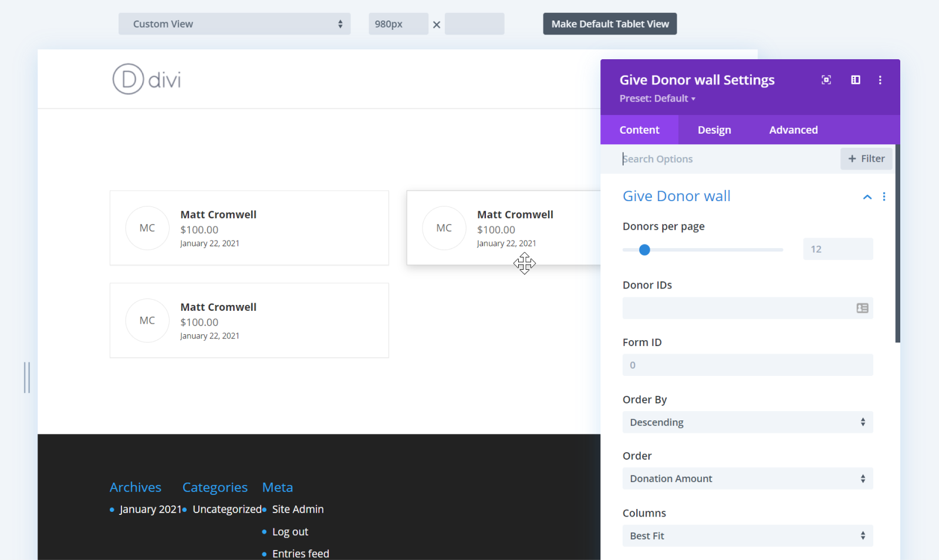This screenshot has height=560, width=939.
Task: Click Make Default Tablet View button
Action: click(x=610, y=24)
